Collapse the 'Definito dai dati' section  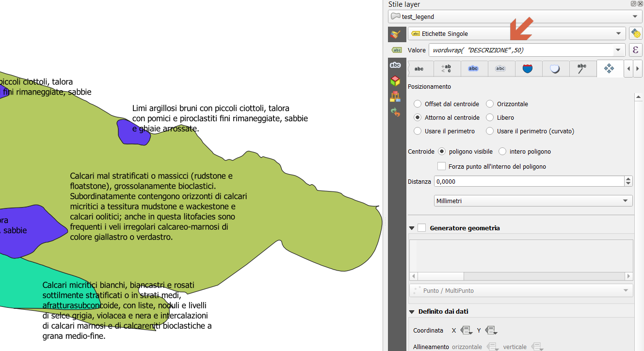(x=412, y=312)
